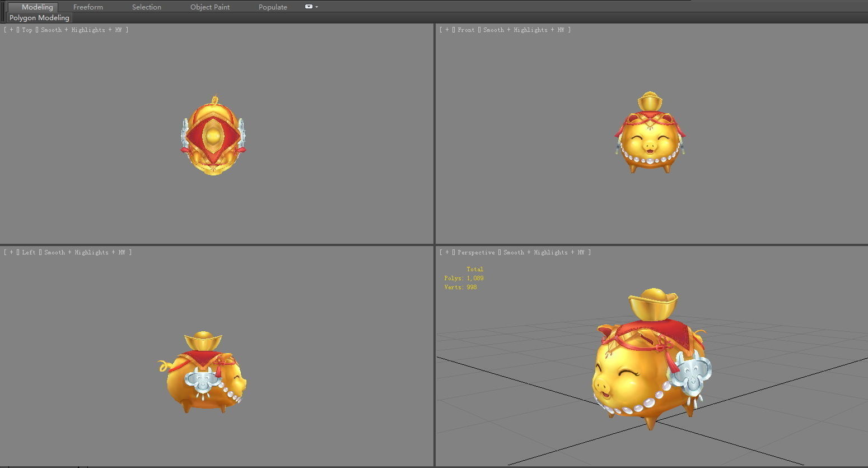Open the Freeform ribbon tab

88,7
